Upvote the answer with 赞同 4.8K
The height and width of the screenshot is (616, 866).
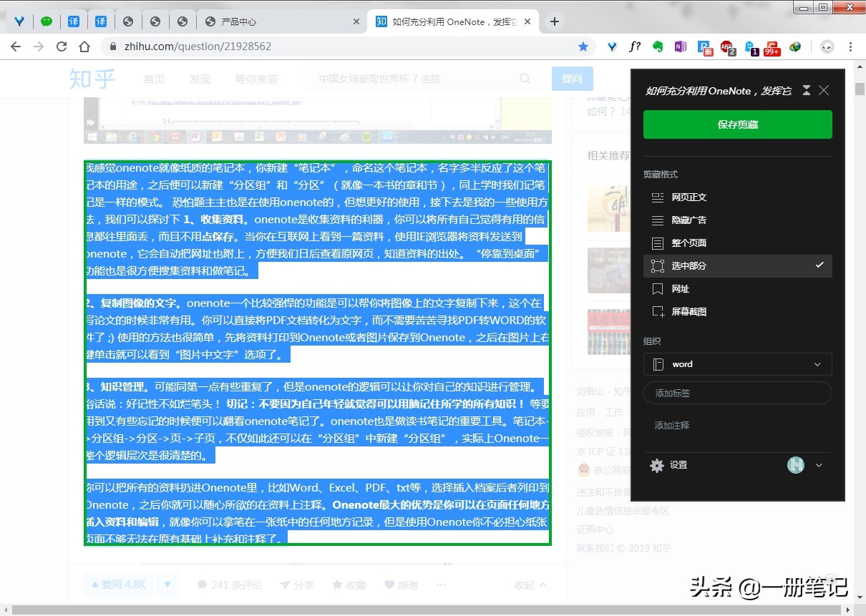coord(117,585)
